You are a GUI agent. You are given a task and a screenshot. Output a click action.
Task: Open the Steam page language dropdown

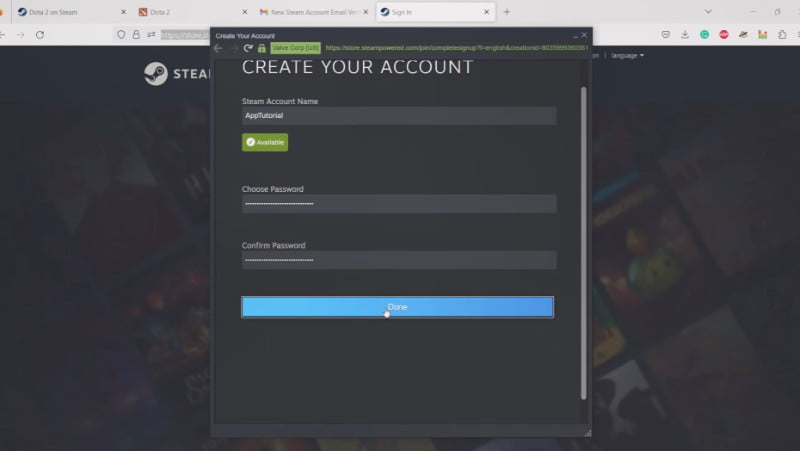coord(628,56)
